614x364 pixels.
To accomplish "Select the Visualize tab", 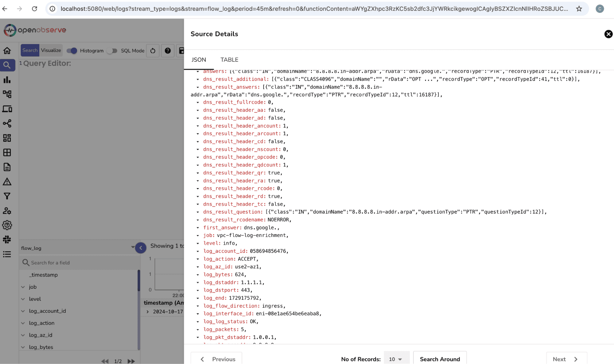I will click(x=51, y=50).
